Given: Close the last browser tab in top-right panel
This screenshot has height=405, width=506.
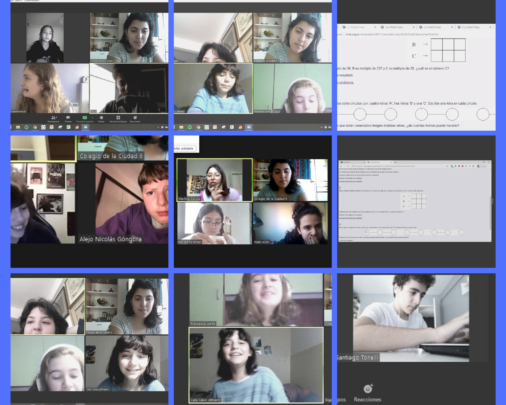Looking at the screenshot, I should tap(490, 27).
